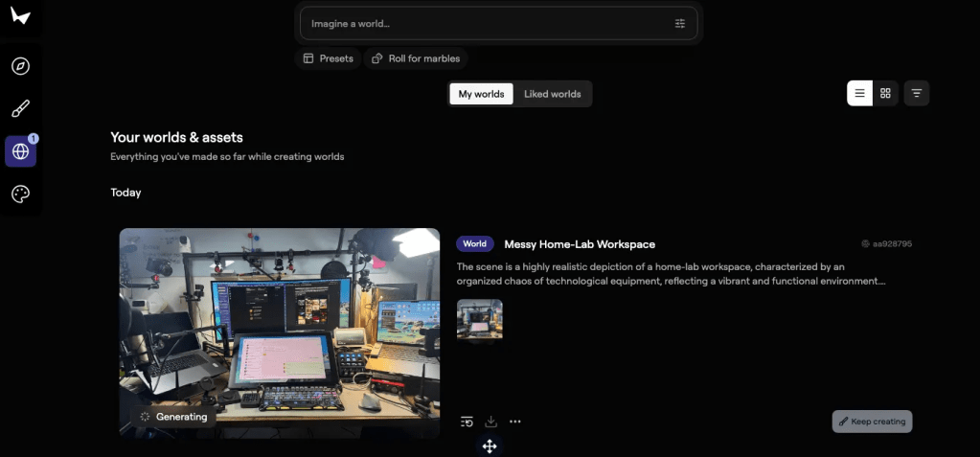Viewport: 980px width, 457px height.
Task: Open the filter options menu
Action: (x=917, y=93)
